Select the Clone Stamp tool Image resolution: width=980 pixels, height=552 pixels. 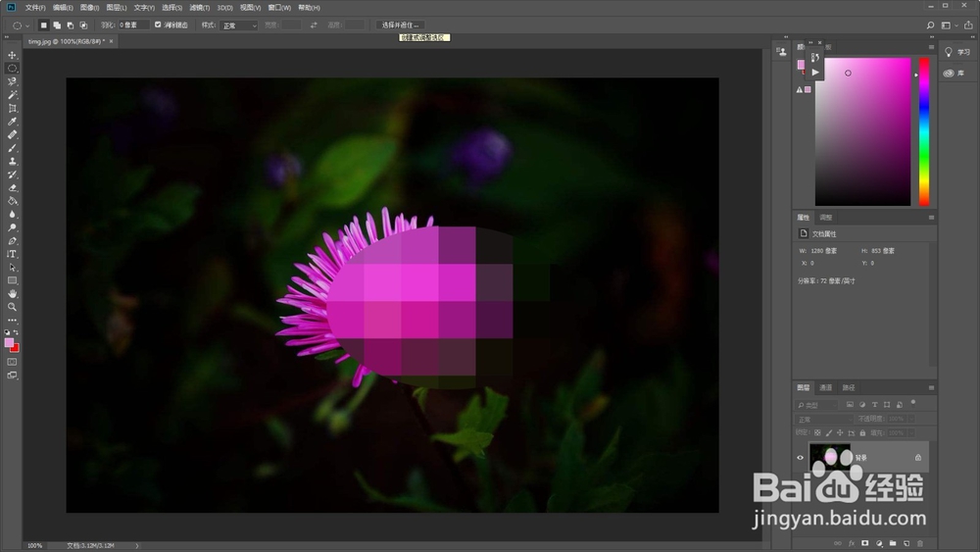click(12, 162)
